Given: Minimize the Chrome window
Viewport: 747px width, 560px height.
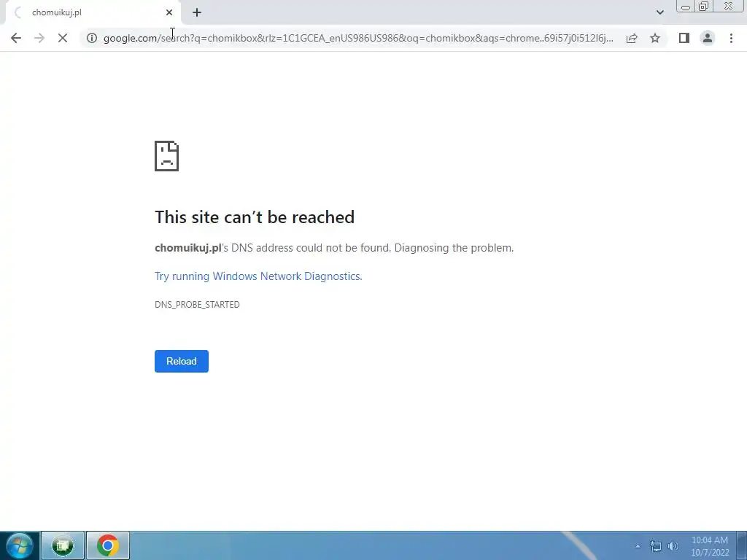Looking at the screenshot, I should pos(686,6).
